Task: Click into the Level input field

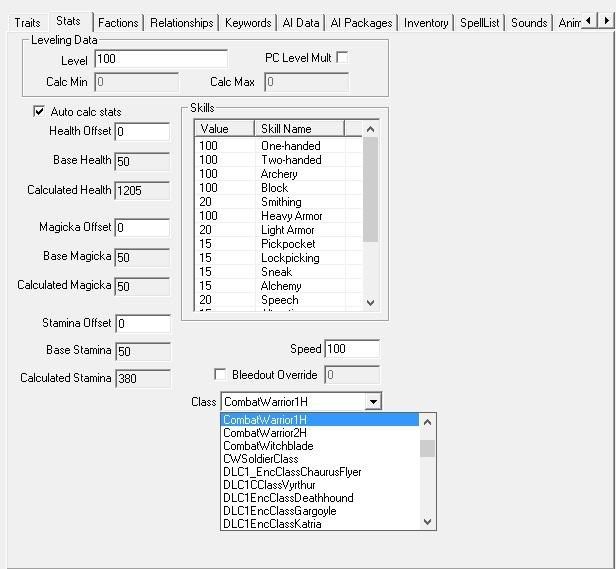Action: tap(161, 59)
